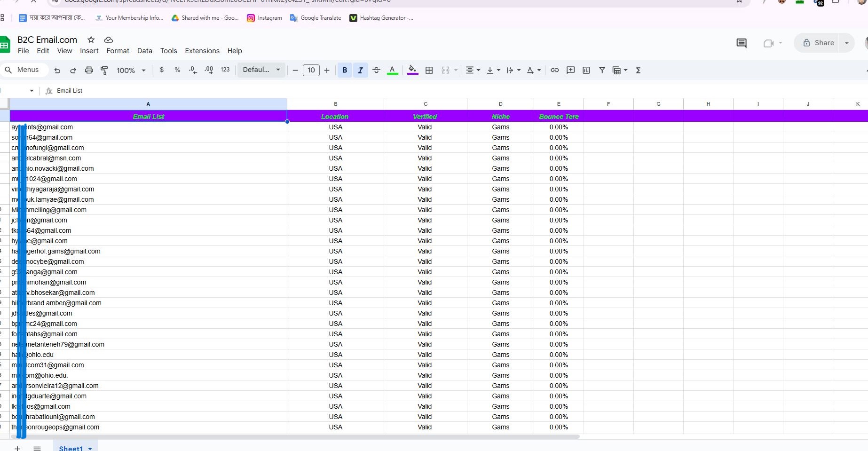This screenshot has width=868, height=451.
Task: Click the cloud document status icon
Action: click(109, 40)
